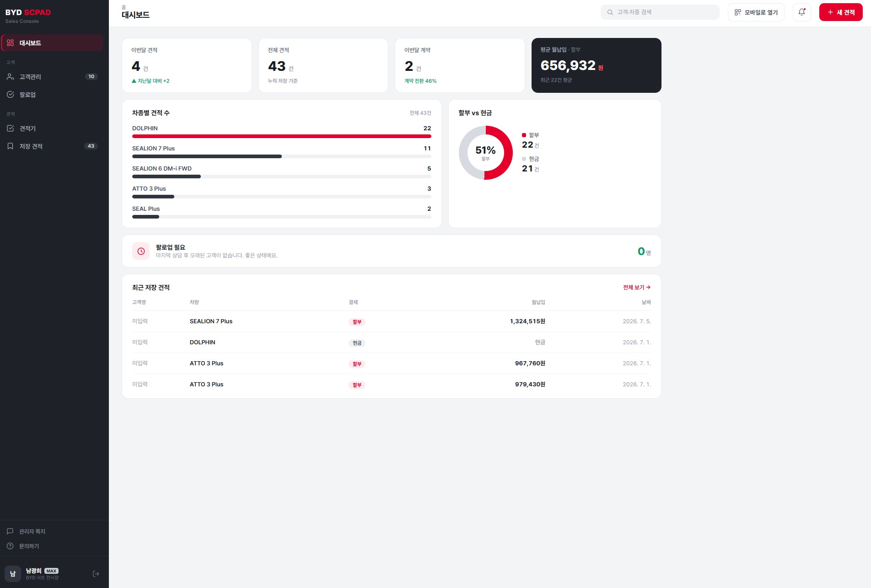Focus the 고객·차종 검색 search field

click(x=660, y=12)
